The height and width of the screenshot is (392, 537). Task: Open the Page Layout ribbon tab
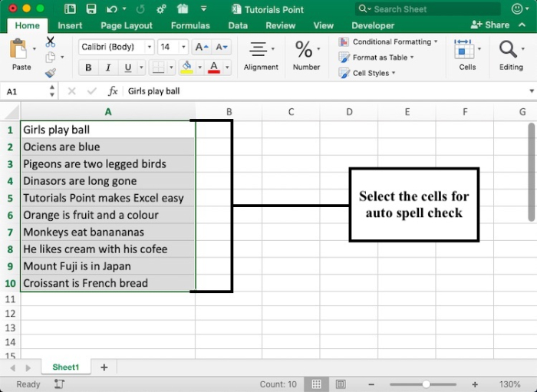click(127, 25)
